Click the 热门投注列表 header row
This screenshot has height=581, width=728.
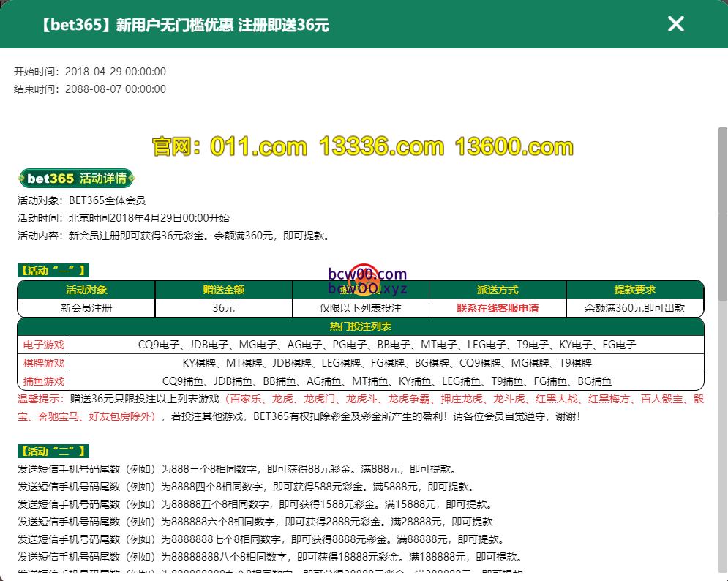pyautogui.click(x=360, y=326)
